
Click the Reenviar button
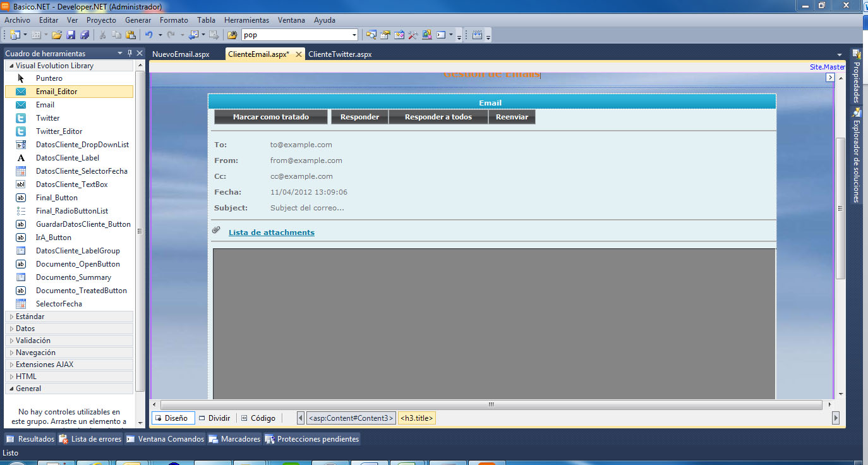(x=512, y=117)
